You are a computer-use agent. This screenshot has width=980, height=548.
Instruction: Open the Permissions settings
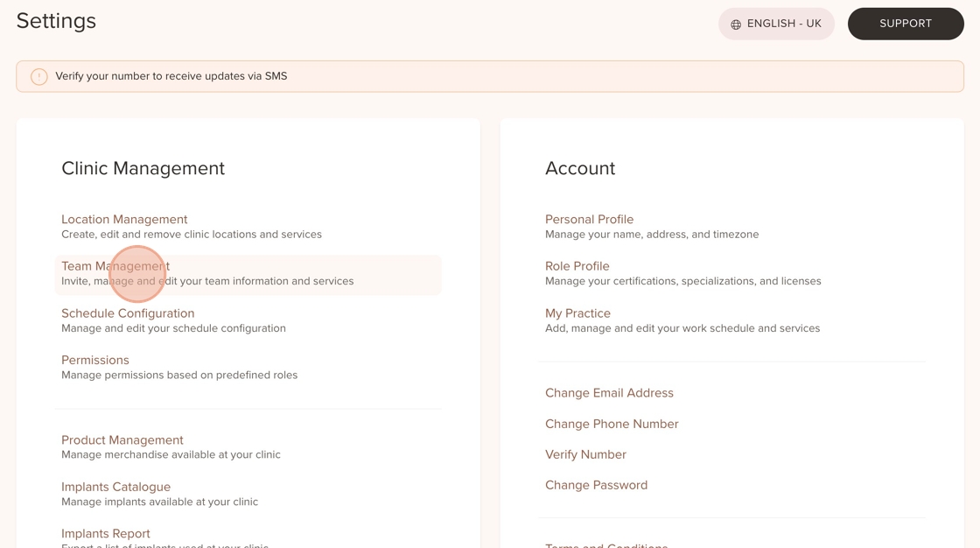pyautogui.click(x=95, y=360)
